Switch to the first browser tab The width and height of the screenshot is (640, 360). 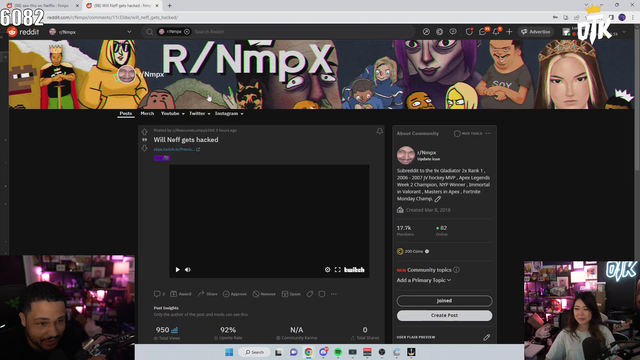point(41,6)
